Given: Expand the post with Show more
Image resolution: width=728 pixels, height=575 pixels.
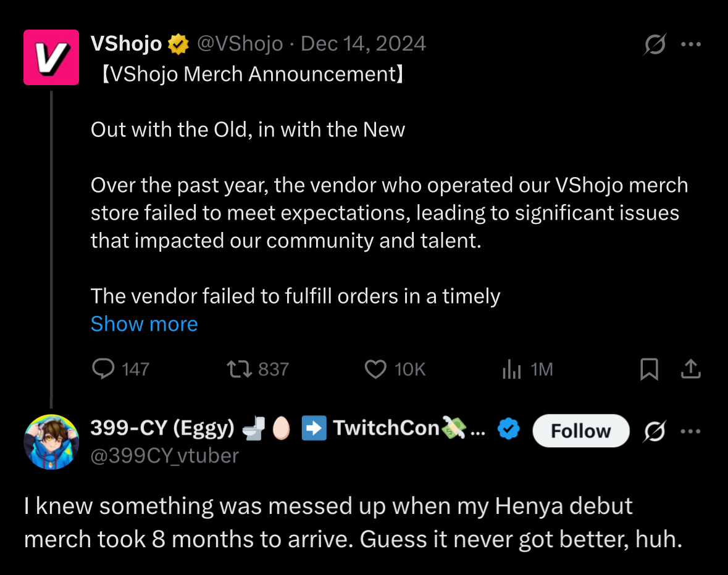Looking at the screenshot, I should coord(144,324).
